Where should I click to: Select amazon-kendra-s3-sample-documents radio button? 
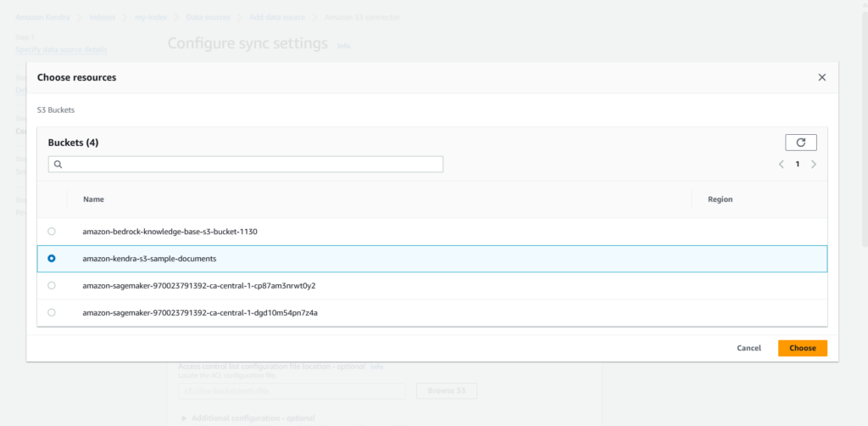tap(52, 258)
